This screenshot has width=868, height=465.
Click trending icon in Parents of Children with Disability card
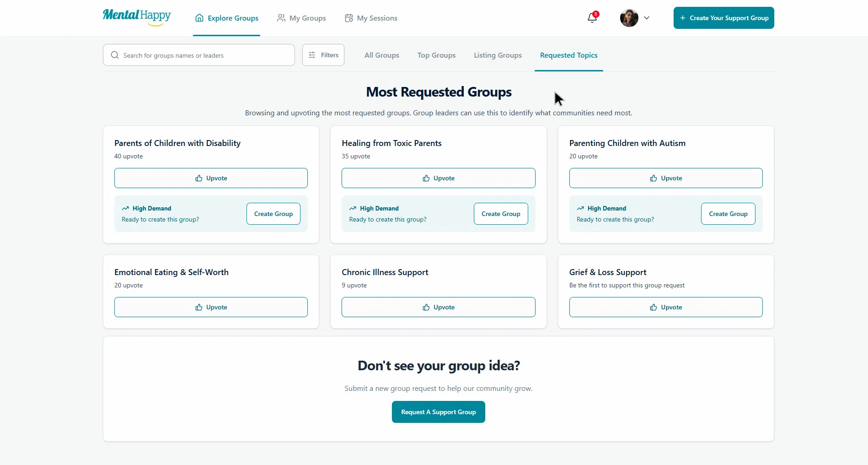click(x=125, y=208)
